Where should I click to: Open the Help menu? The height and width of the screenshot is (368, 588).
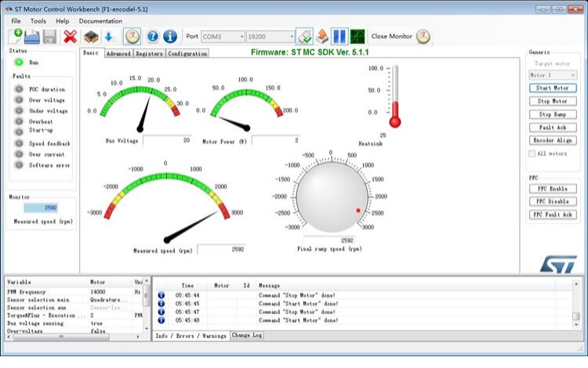pos(62,21)
